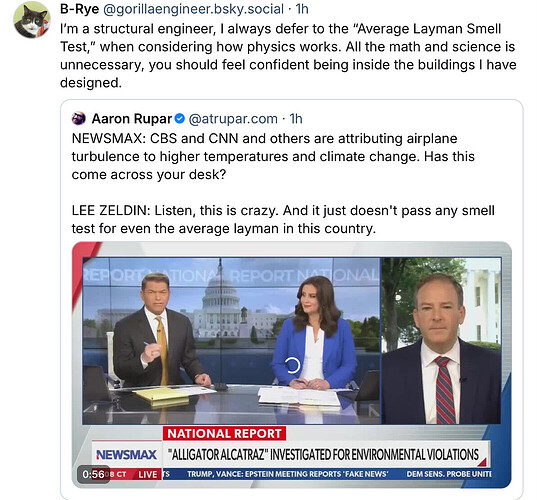Viewport: 537px width, 500px height.
Task: Click B-Rye's post 1h timestamp
Action: [x=302, y=9]
